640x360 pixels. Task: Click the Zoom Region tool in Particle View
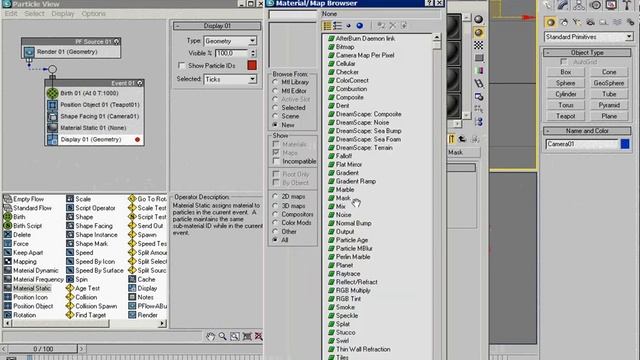[x=235, y=336]
